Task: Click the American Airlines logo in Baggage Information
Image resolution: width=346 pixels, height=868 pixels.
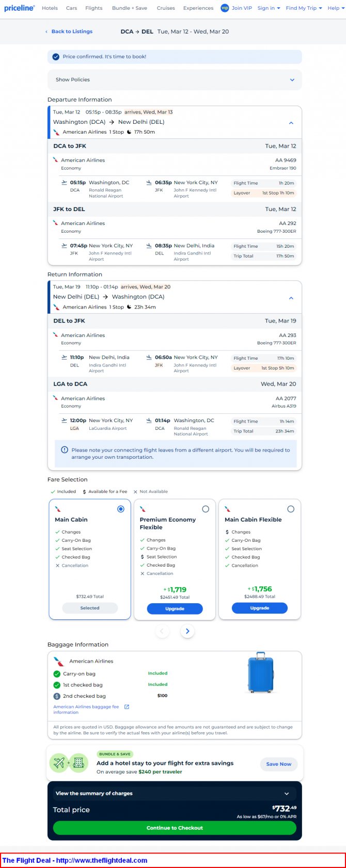Action: [x=59, y=661]
